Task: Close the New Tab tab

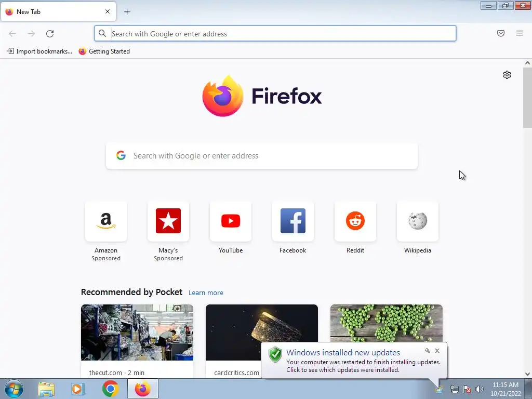Action: coord(108,11)
